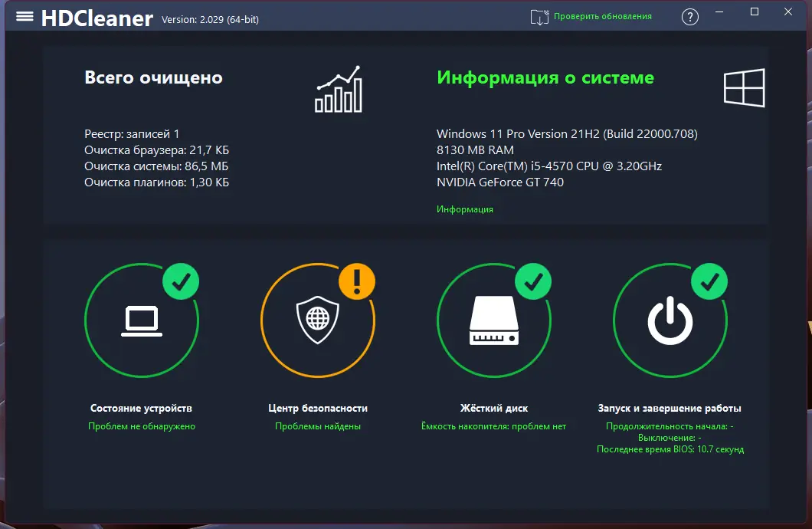The width and height of the screenshot is (812, 529).
Task: Open the "Информация" link under system info
Action: (464, 209)
